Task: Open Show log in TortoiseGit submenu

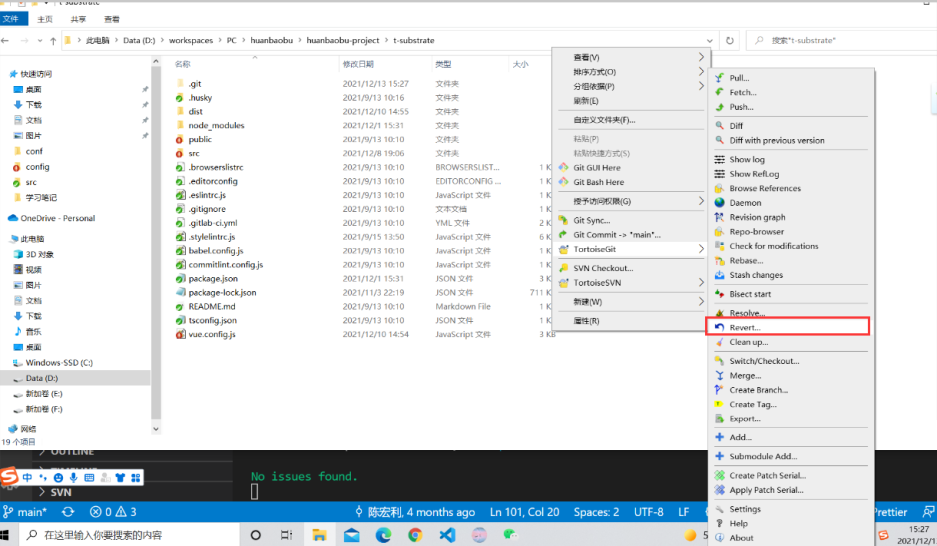Action: [746, 159]
